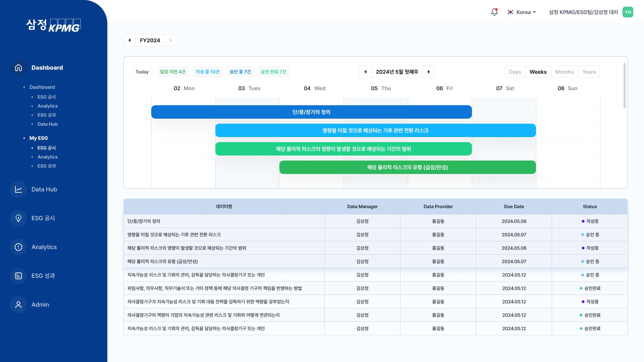Switch calendar view to Months
Viewport: 644px width, 362px height.
click(564, 72)
